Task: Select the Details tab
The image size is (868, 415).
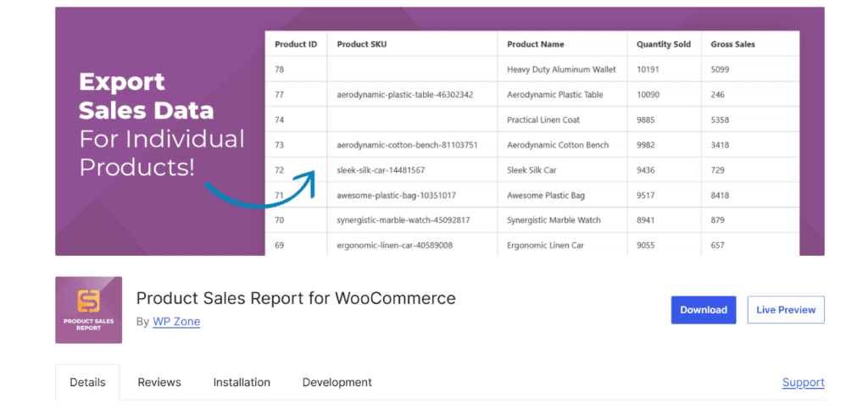Action: (87, 382)
